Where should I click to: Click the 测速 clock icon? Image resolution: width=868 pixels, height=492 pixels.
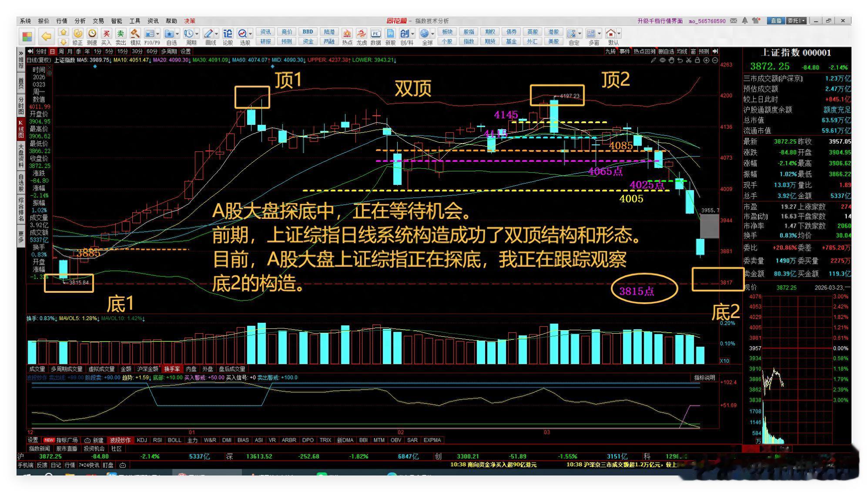coord(92,34)
